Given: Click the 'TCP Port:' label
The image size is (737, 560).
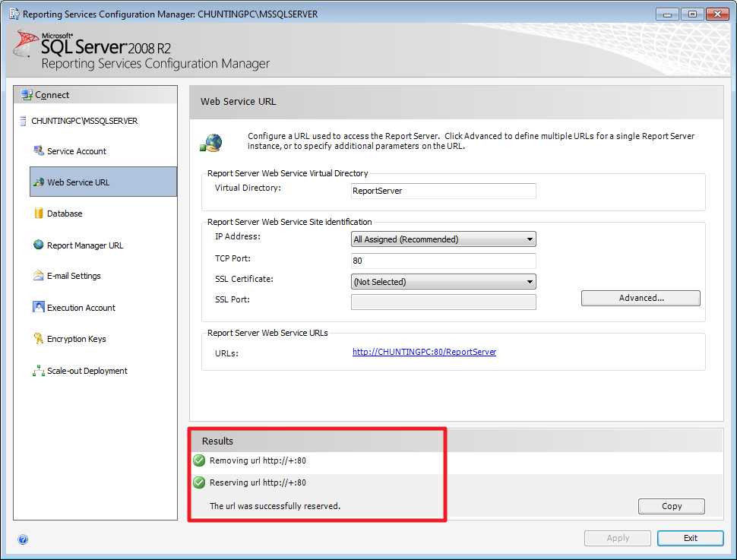Looking at the screenshot, I should [x=232, y=258].
